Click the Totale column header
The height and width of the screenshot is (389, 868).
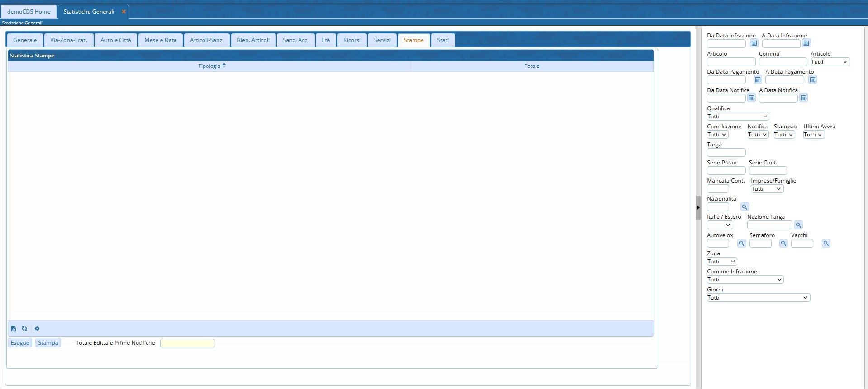(532, 66)
